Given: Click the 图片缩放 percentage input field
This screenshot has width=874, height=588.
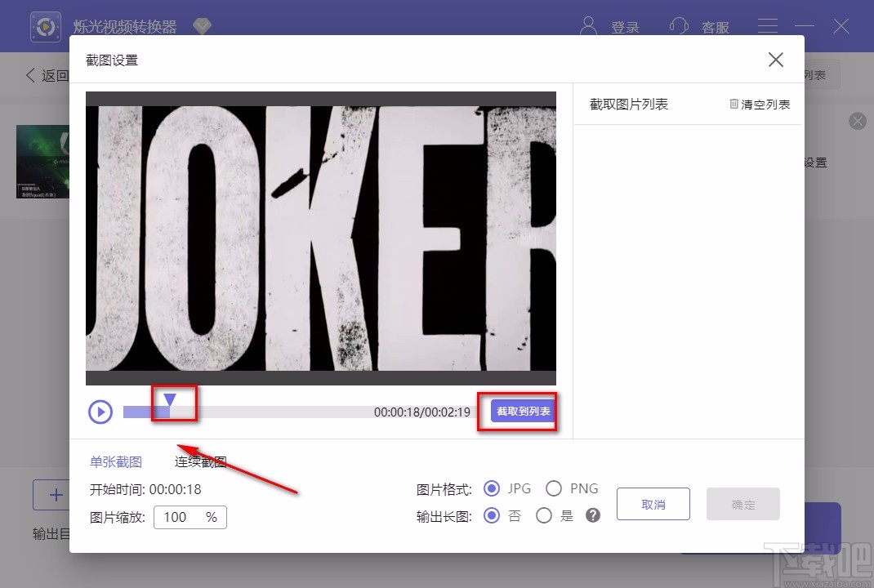Looking at the screenshot, I should coord(190,517).
